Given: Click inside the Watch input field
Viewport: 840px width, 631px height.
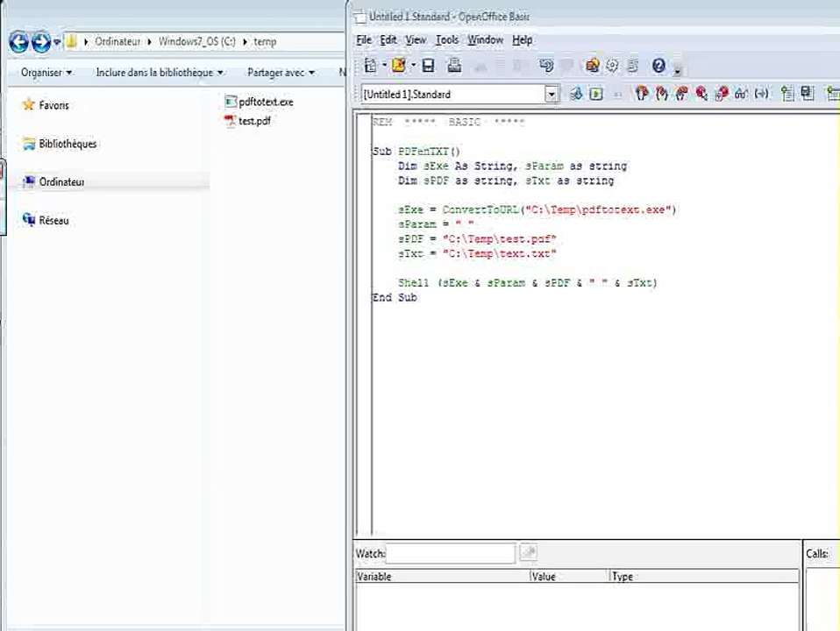Looking at the screenshot, I should click(x=451, y=553).
